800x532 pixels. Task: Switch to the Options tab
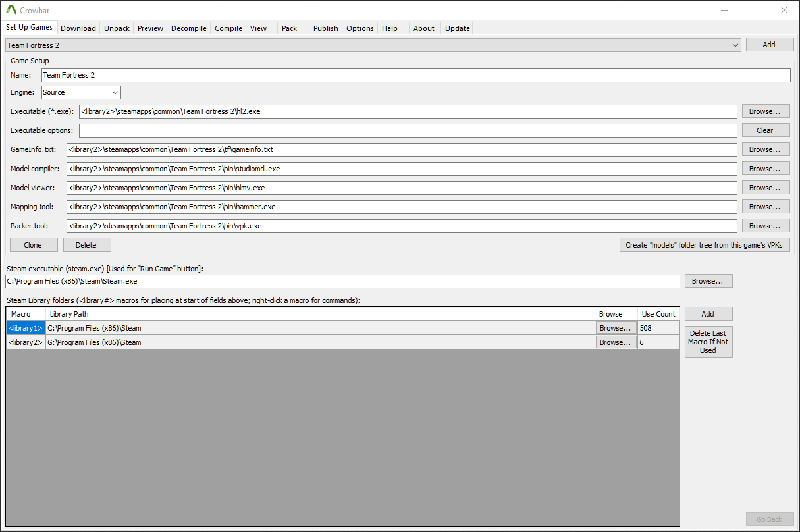pyautogui.click(x=360, y=28)
